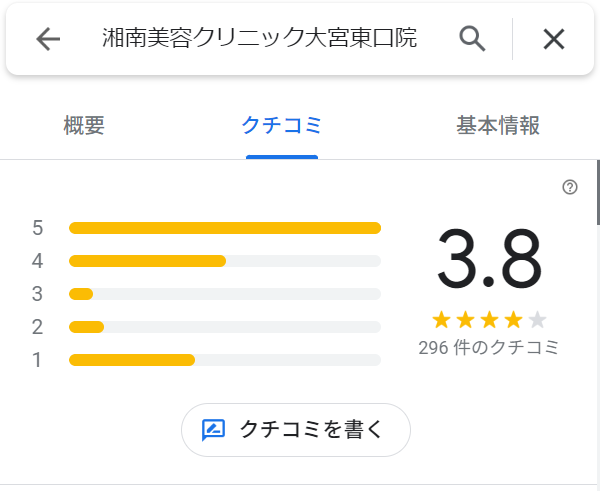Viewport: 600px width, 491px height.
Task: Click the pencil icon on write-review button
Action: (x=213, y=430)
